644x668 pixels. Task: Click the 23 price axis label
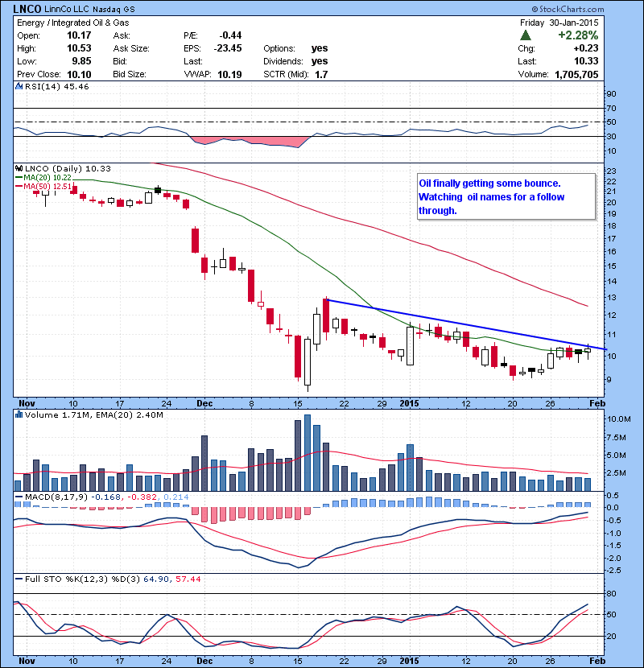(x=612, y=171)
